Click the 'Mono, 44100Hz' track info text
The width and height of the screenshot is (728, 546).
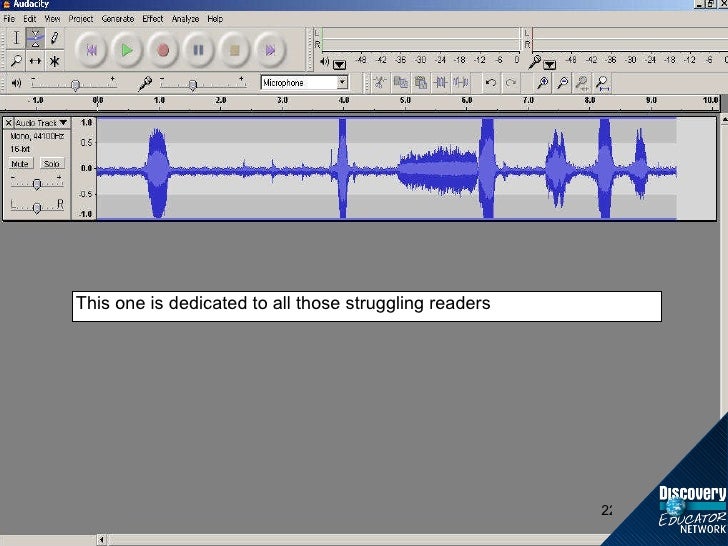(37, 136)
